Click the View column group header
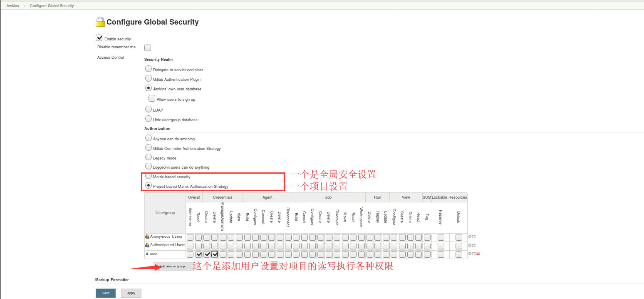Image resolution: width=644 pixels, height=299 pixels. (406, 197)
